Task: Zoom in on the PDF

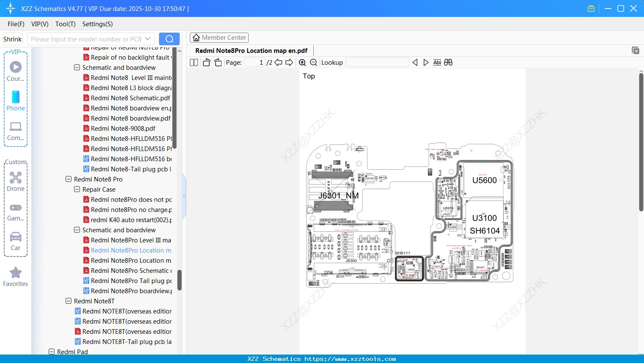Action: (x=302, y=63)
